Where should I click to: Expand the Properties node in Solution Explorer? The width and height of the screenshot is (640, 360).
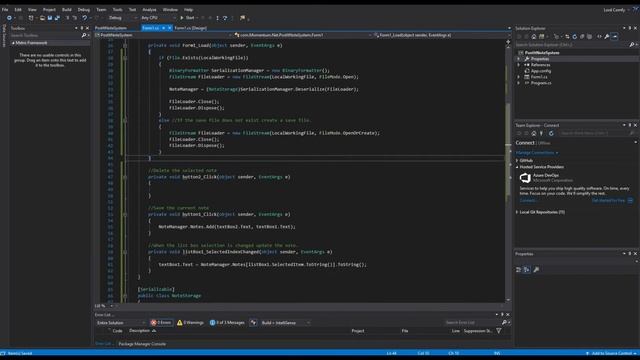519,59
